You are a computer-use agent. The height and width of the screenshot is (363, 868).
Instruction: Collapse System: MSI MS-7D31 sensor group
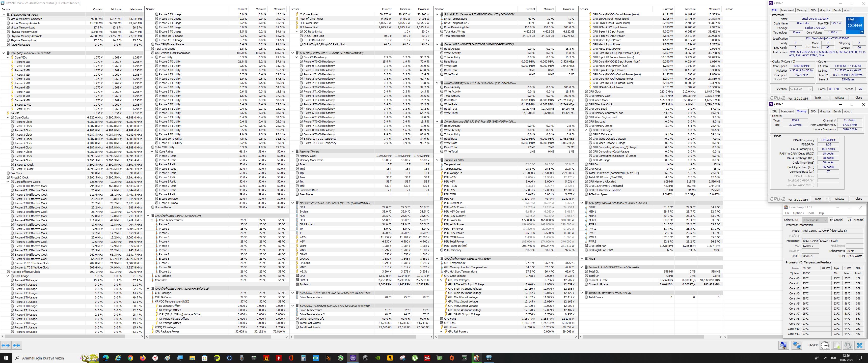4,15
